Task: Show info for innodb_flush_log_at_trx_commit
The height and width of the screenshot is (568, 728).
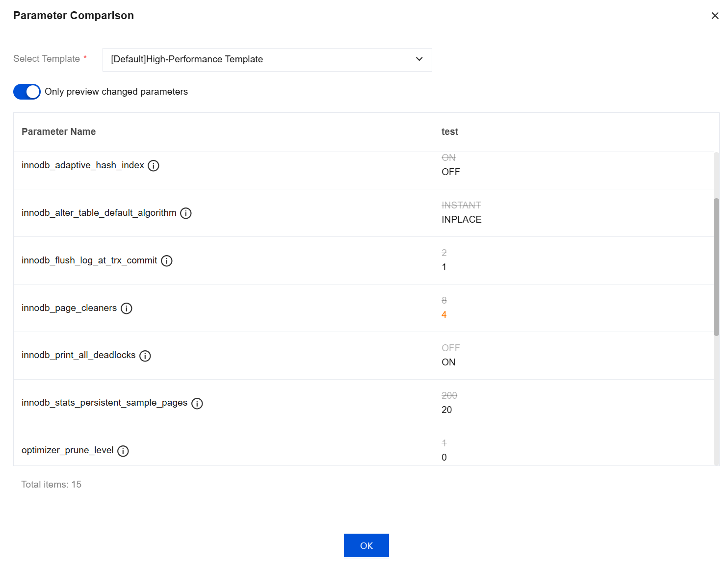Action: click(x=167, y=261)
